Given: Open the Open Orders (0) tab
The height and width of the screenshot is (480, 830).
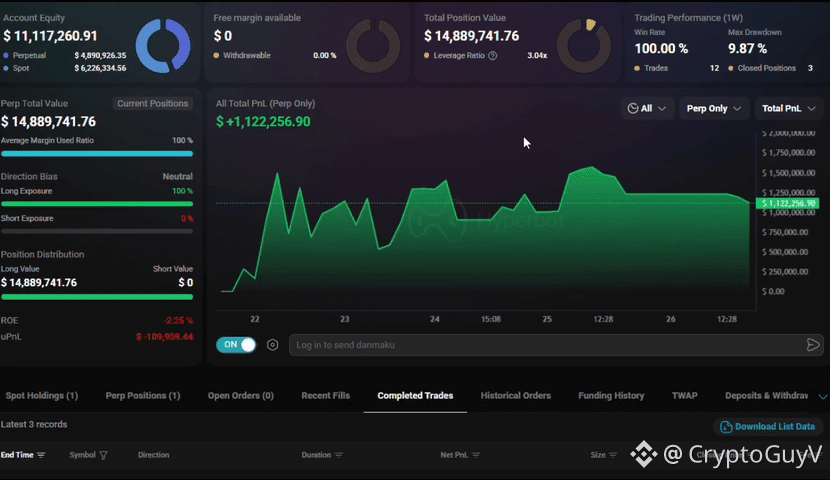Looking at the screenshot, I should tap(241, 396).
